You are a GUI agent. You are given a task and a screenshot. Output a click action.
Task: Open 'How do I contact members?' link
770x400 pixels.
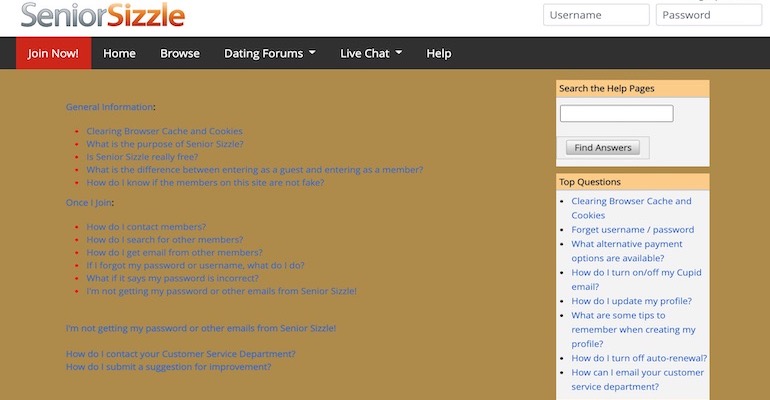click(x=146, y=227)
